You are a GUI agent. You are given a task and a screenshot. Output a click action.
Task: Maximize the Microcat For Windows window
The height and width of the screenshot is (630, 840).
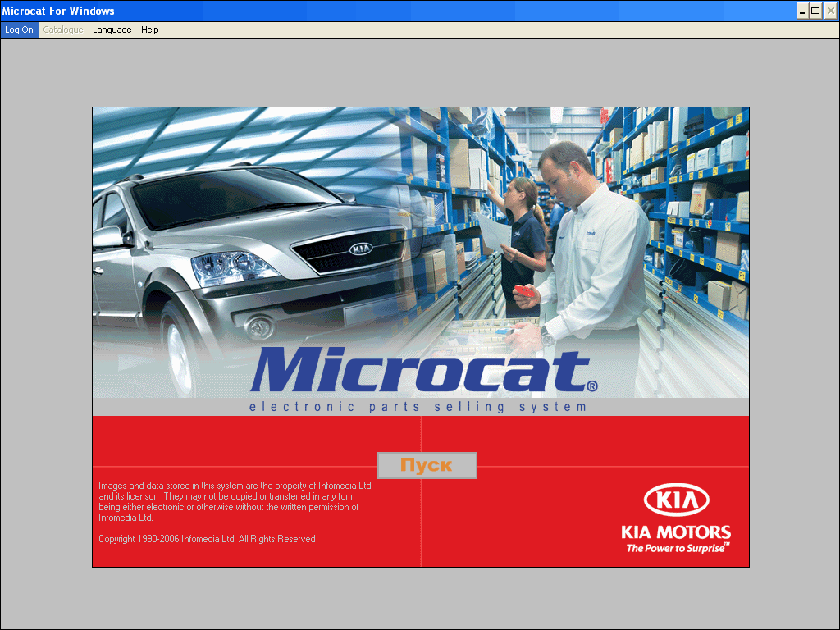click(815, 11)
